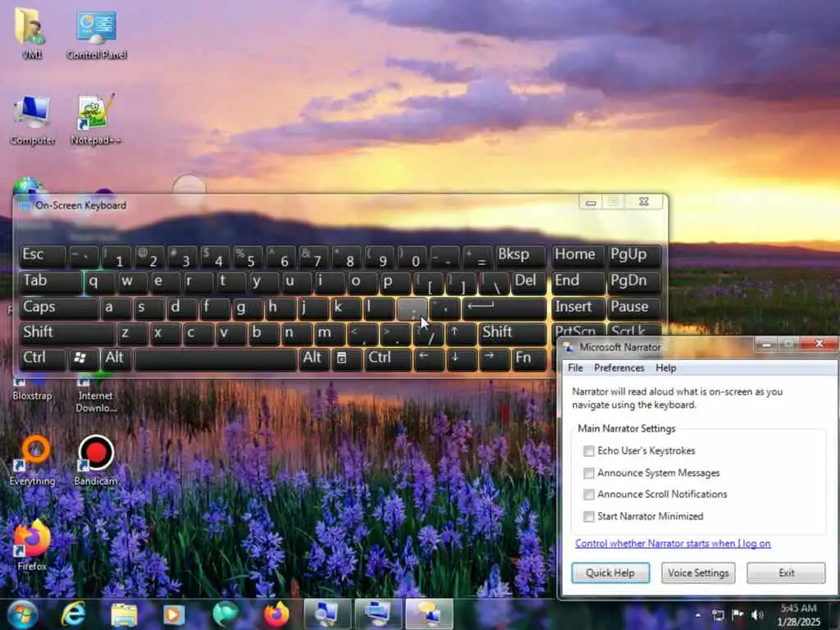Toggle the Caps lock key
This screenshot has height=630, width=840.
[59, 308]
